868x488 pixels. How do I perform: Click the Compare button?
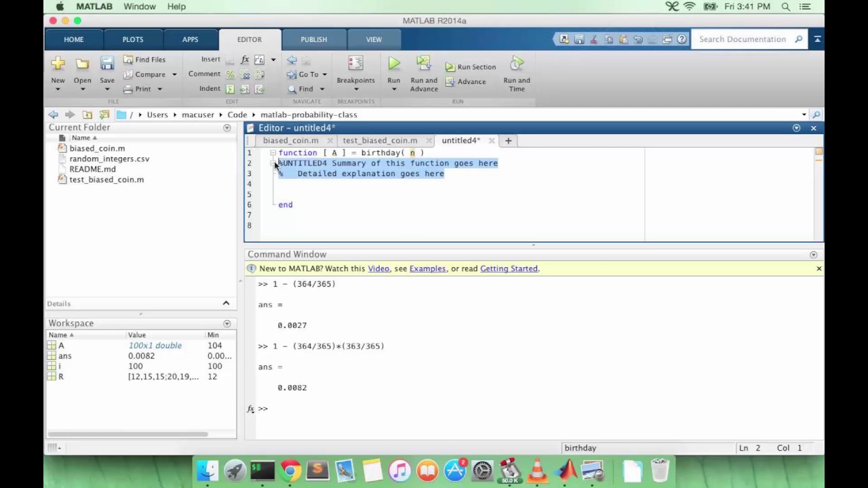[144, 75]
